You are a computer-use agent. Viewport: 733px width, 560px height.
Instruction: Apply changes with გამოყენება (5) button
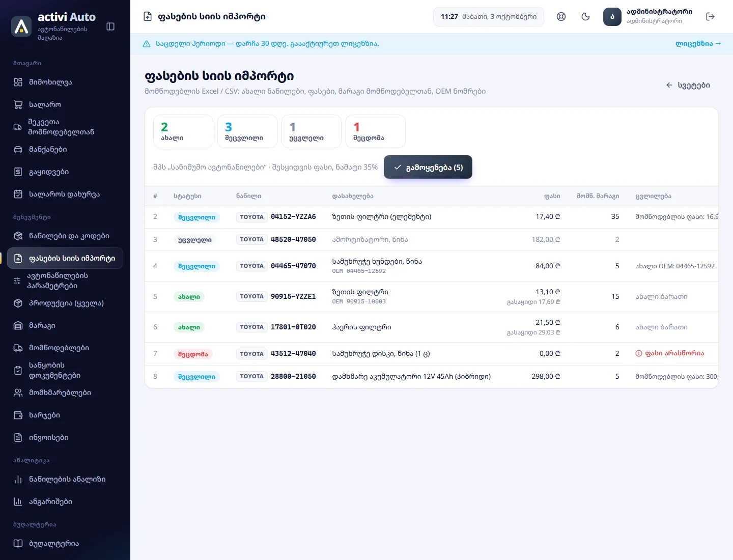tap(428, 167)
